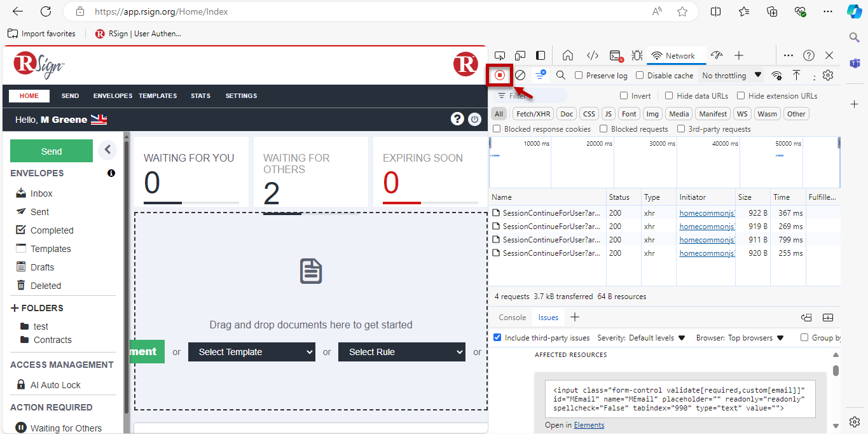Check 3rd-party requests checkbox

pos(681,129)
